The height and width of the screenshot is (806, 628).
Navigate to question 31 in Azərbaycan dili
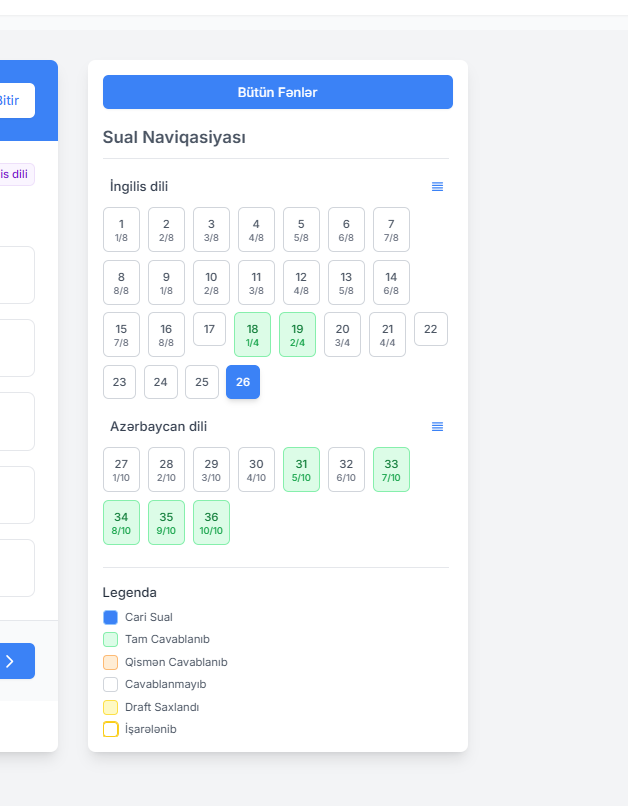[x=301, y=469]
